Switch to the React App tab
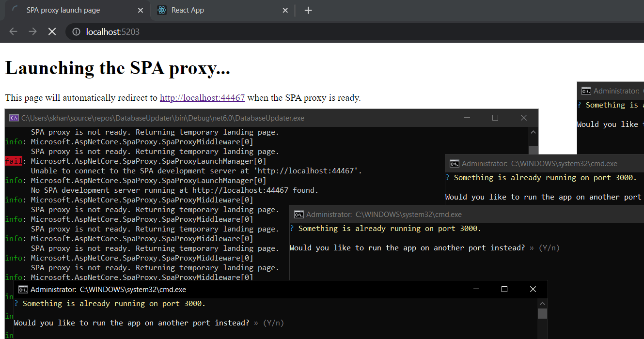This screenshot has height=339, width=644. tap(204, 10)
